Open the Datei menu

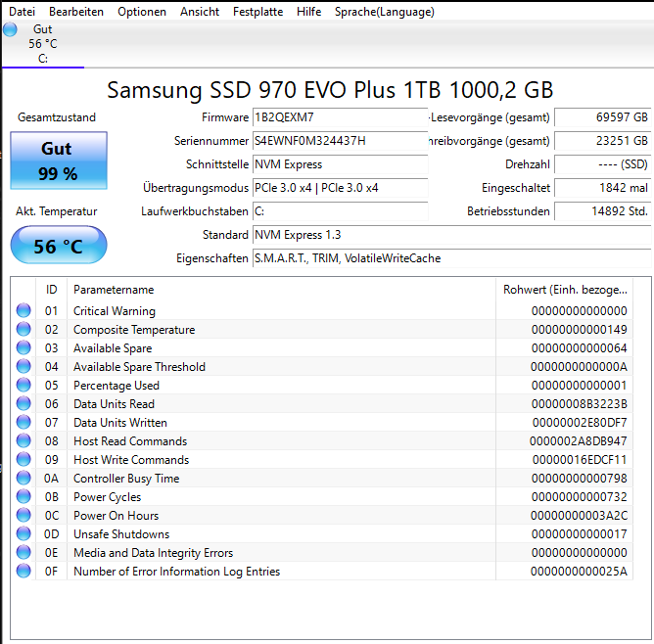point(22,12)
